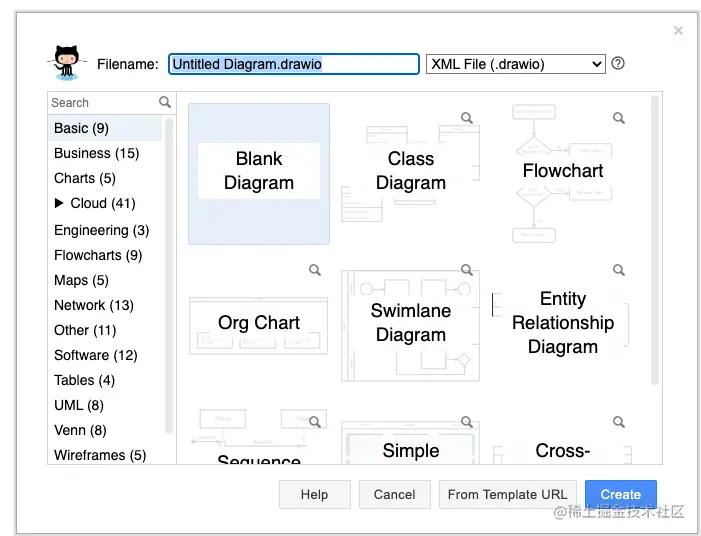Click the template grid vertical scrollbar
The height and width of the screenshot is (536, 701).
[655, 240]
